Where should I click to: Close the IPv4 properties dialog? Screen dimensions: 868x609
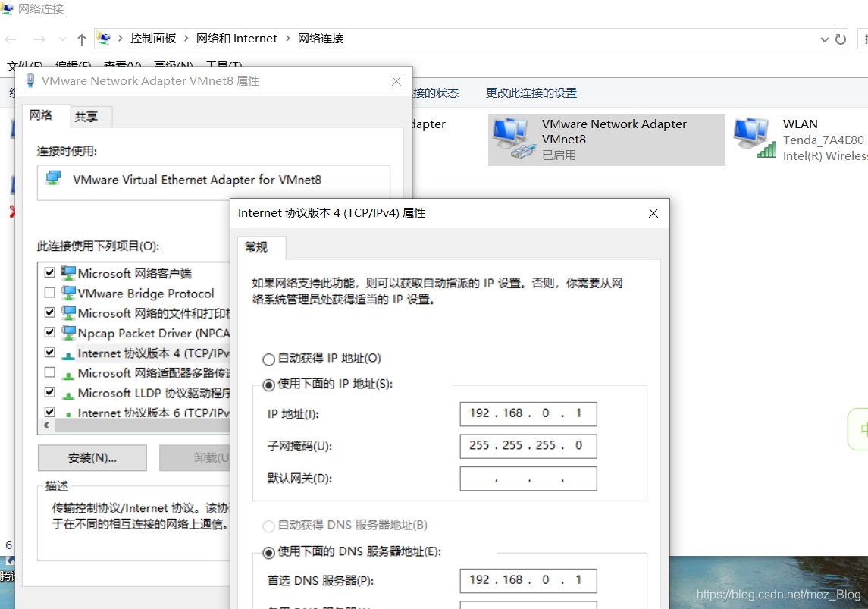click(x=653, y=213)
